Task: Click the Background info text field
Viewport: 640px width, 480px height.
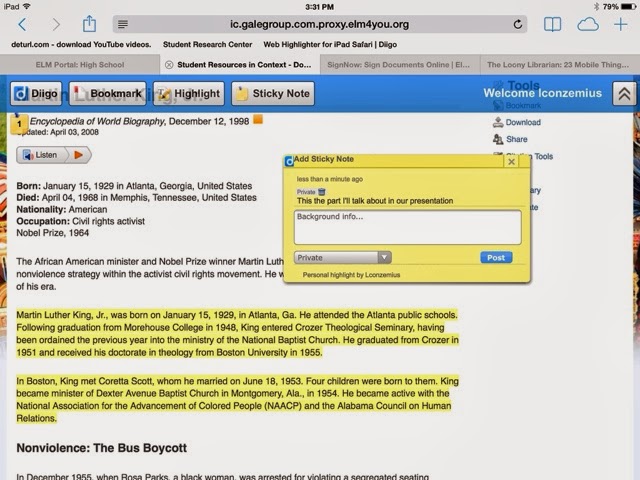Action: pos(407,227)
